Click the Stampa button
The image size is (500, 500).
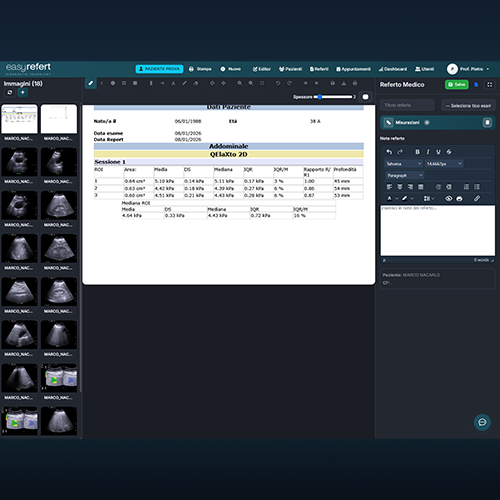click(x=200, y=69)
